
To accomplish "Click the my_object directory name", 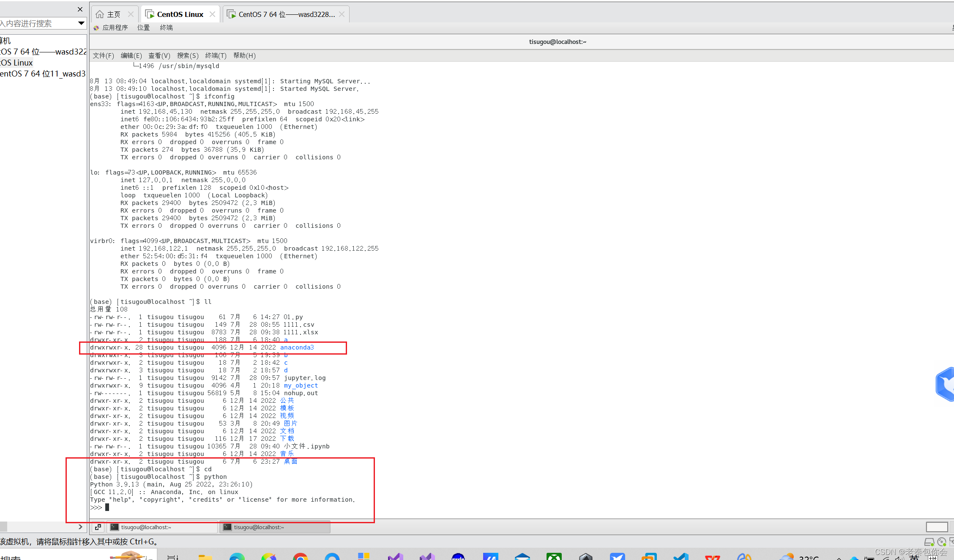I will (x=301, y=385).
